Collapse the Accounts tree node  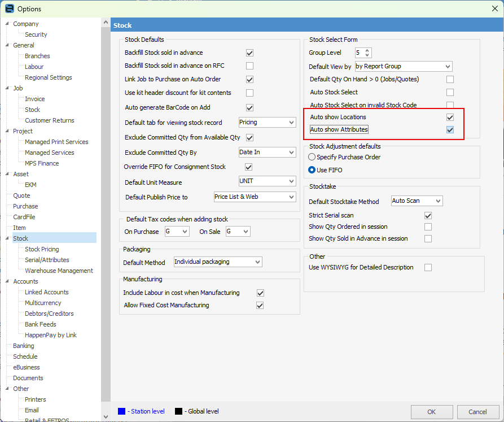tap(7, 281)
